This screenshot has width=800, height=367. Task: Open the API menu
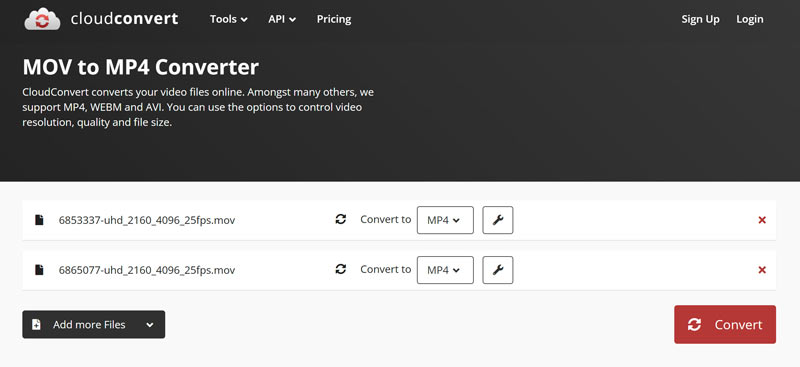coord(282,19)
